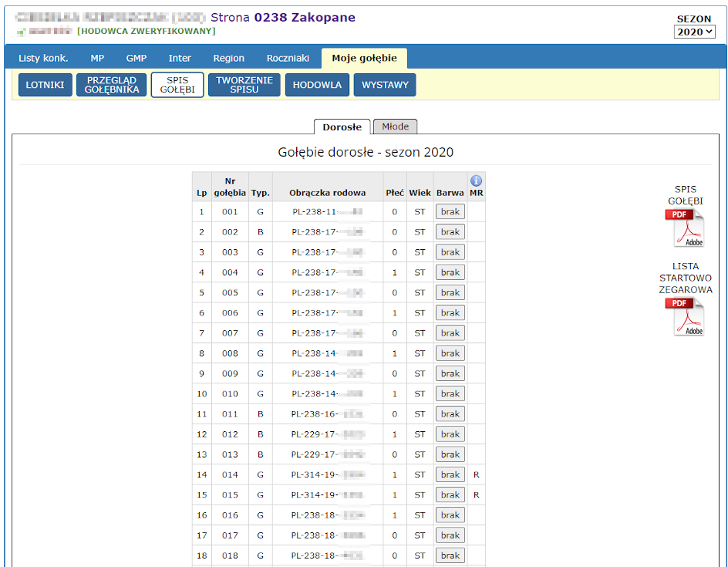The image size is (728, 567).
Task: Open the LISTA STARTOWO ZEGAROWA PDF icon
Action: pos(685,316)
